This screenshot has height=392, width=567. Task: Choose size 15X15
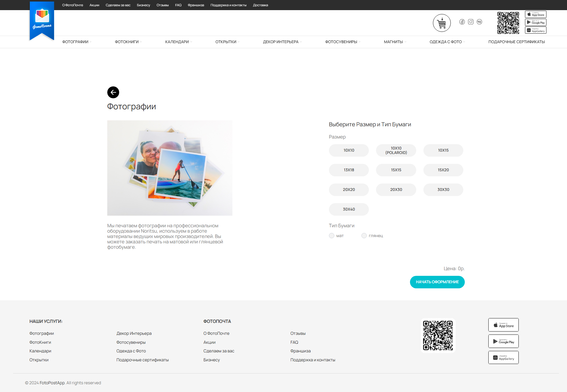tap(396, 170)
